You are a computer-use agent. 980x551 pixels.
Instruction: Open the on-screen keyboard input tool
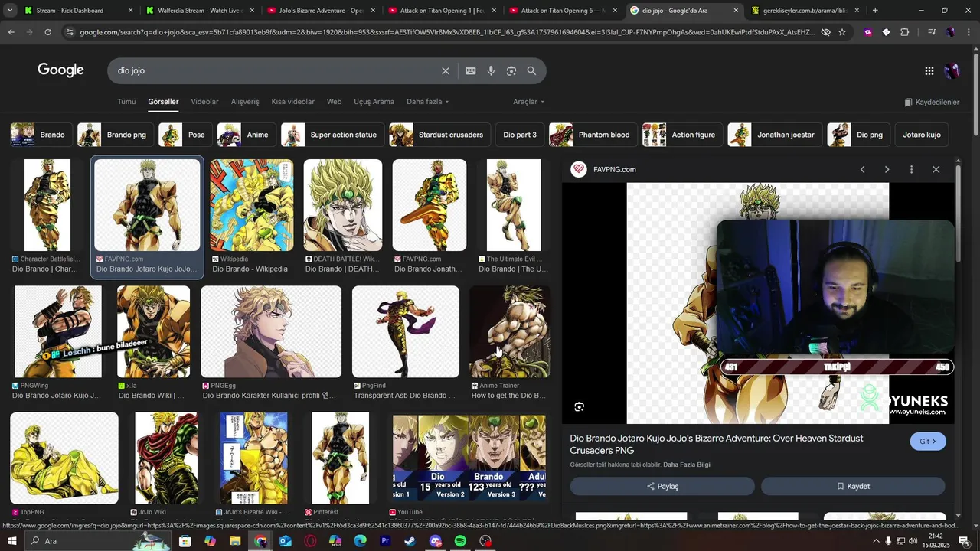[470, 71]
